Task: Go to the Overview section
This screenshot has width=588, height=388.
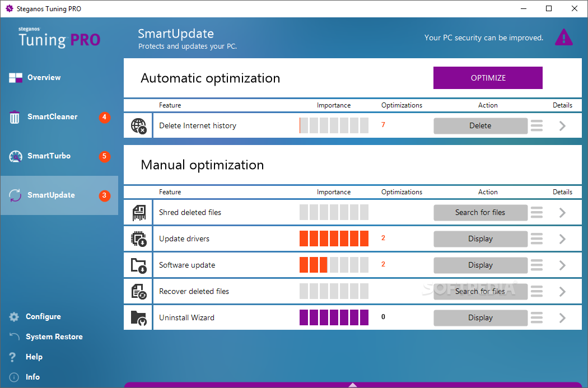Action: point(59,78)
